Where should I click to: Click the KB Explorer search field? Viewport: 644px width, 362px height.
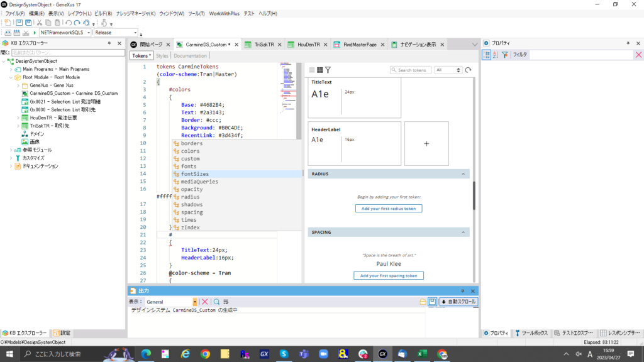68,53
